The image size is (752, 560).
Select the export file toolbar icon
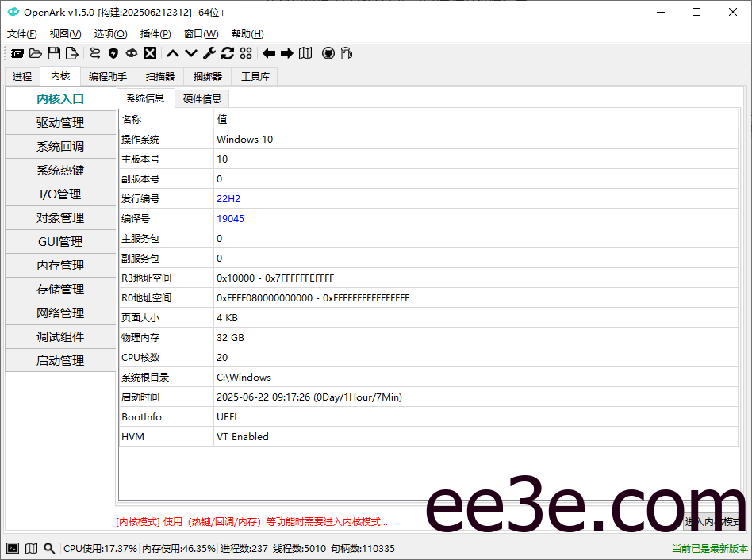pyautogui.click(x=71, y=53)
